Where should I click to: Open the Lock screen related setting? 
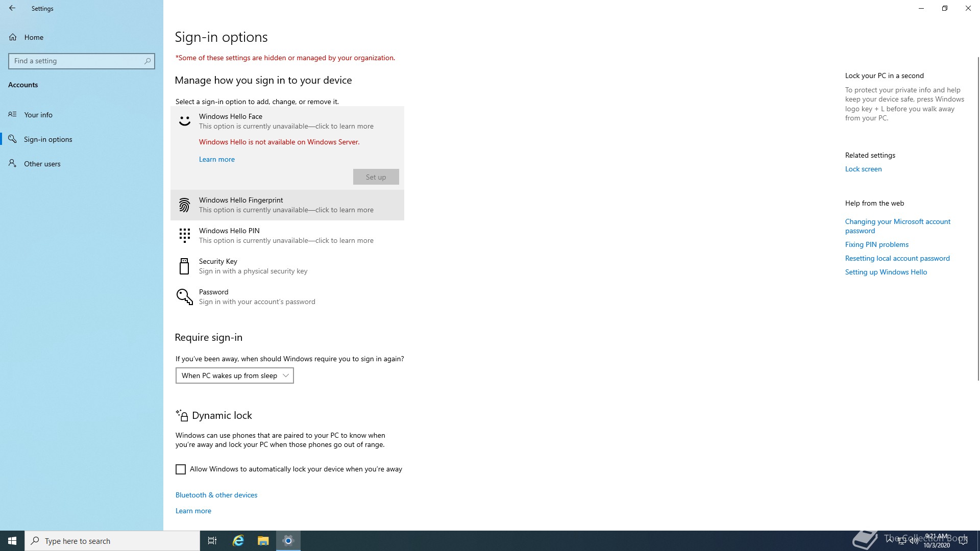point(863,169)
